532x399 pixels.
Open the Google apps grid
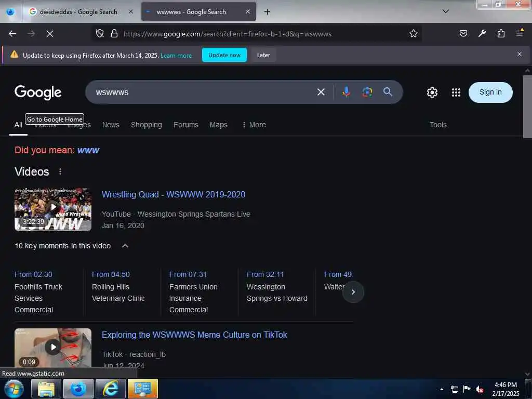click(x=456, y=92)
